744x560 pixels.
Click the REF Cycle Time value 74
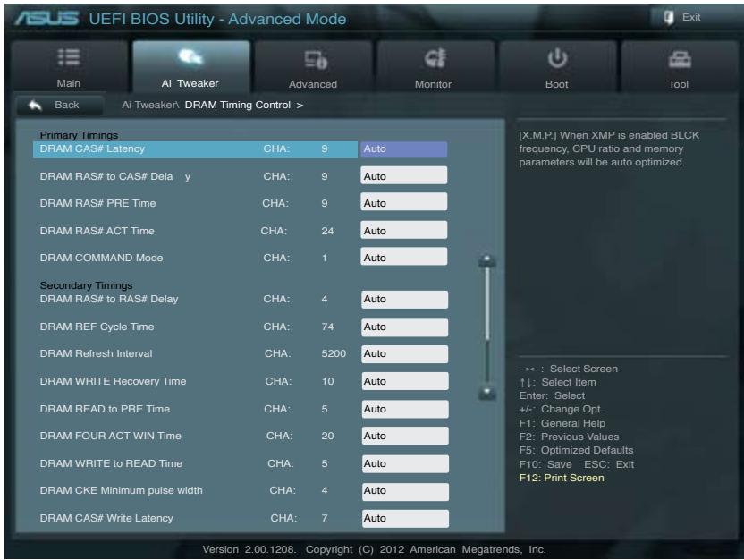(x=327, y=327)
